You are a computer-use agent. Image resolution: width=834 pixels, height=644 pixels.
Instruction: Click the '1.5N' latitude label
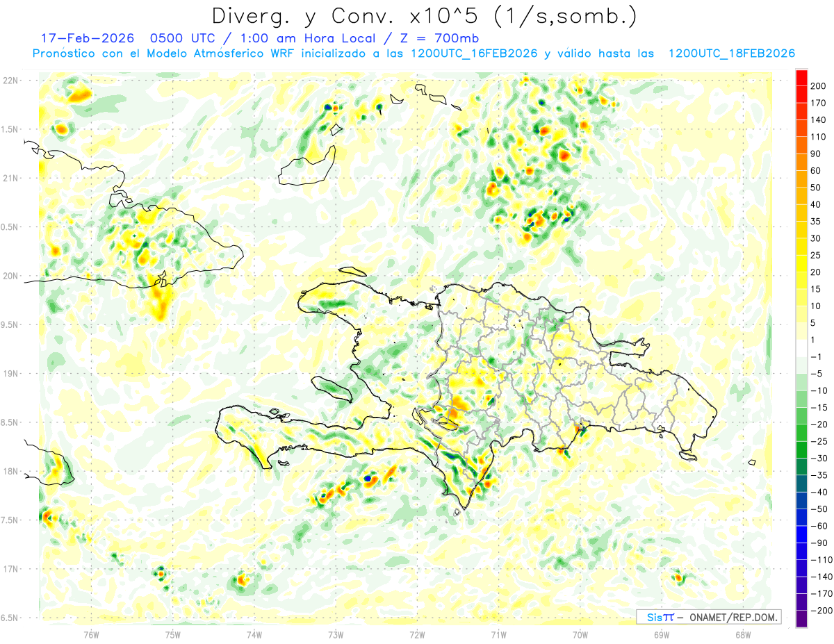pyautogui.click(x=10, y=129)
